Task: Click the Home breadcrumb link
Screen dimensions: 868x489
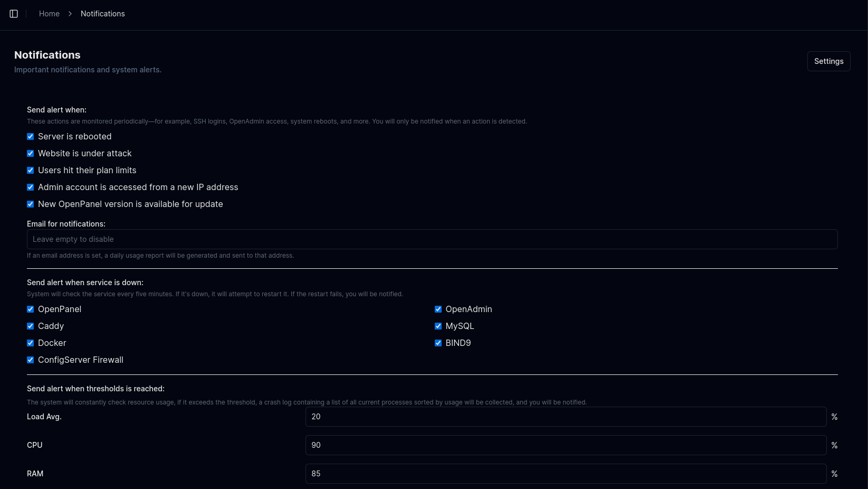Action: tap(49, 14)
